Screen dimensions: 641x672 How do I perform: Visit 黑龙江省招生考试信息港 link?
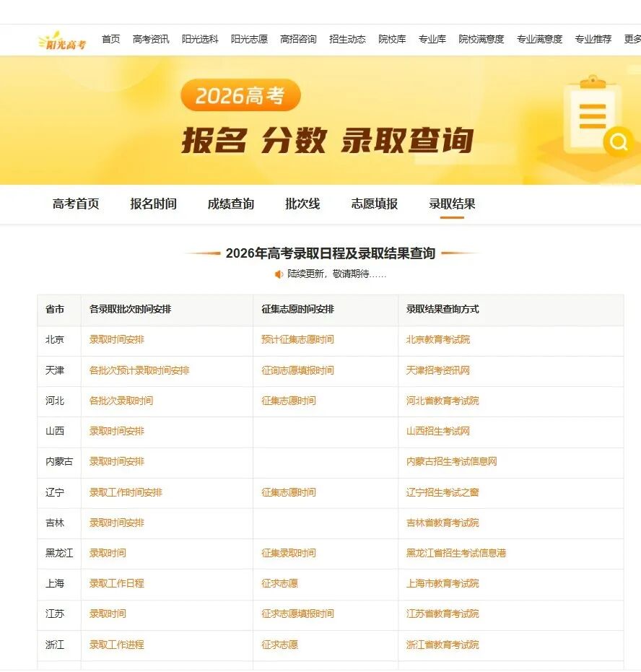coord(456,554)
